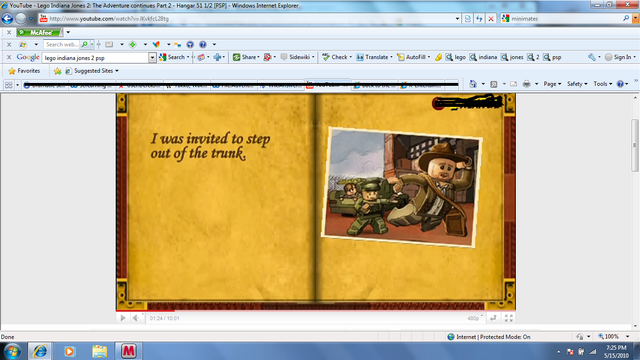The image size is (640, 360).
Task: Click the browser Forward arrow button
Action: [20, 18]
